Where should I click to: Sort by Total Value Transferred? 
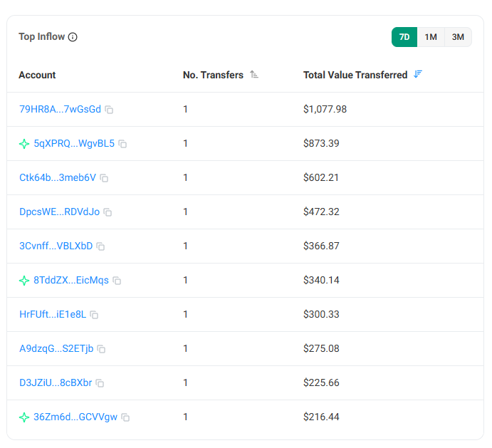[418, 74]
